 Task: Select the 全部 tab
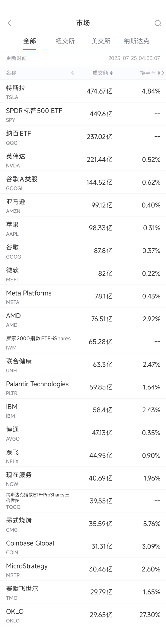pyautogui.click(x=30, y=41)
